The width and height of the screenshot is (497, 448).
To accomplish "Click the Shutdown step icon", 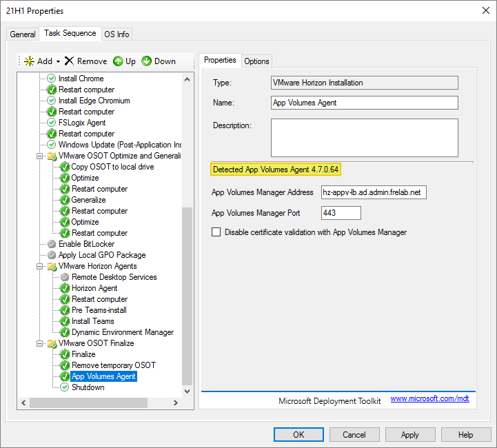I will click(65, 387).
